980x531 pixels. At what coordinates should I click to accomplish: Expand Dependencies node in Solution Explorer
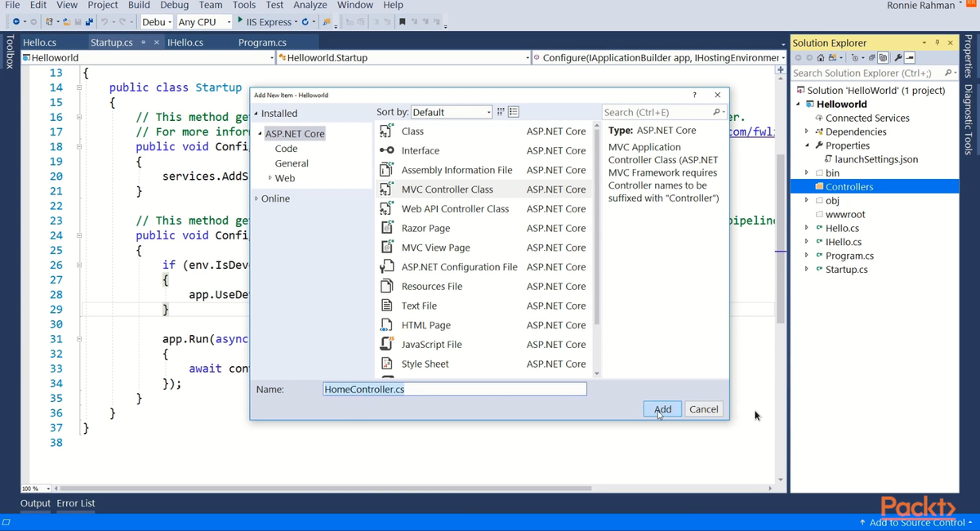pyautogui.click(x=807, y=132)
